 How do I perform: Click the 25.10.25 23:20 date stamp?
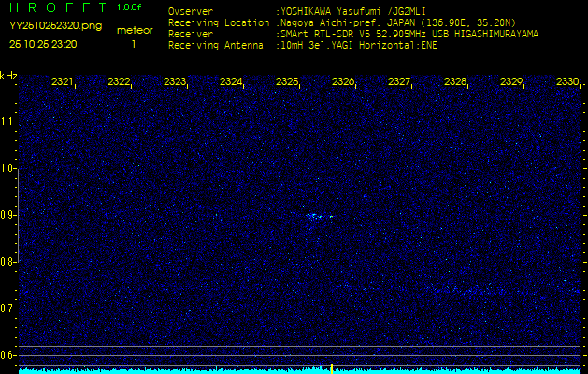pyautogui.click(x=43, y=44)
